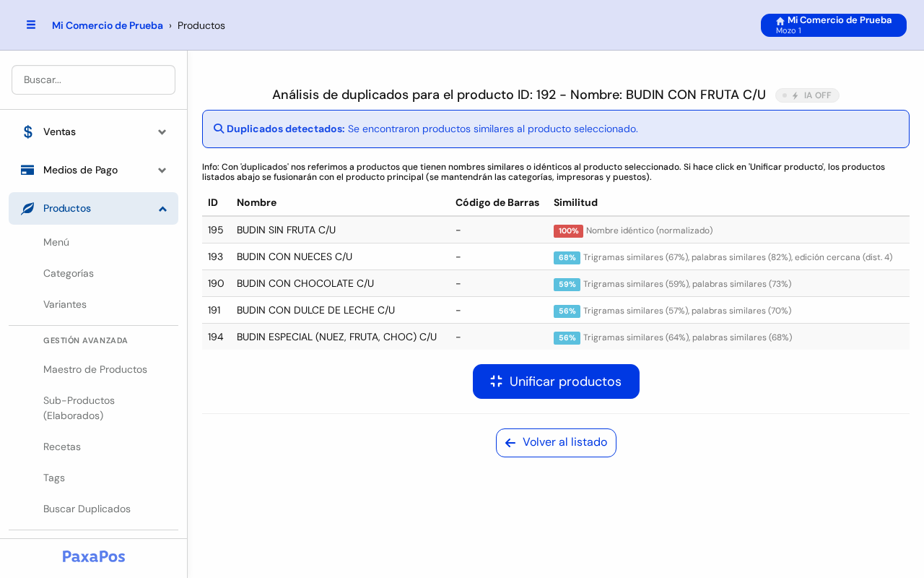Go to Maestro de Productos
The width and height of the screenshot is (924, 578).
coord(95,369)
